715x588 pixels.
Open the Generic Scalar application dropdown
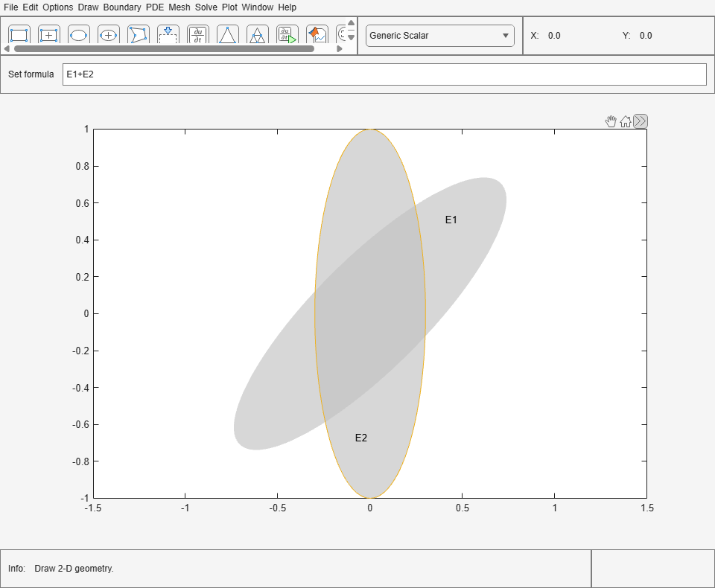pos(439,35)
